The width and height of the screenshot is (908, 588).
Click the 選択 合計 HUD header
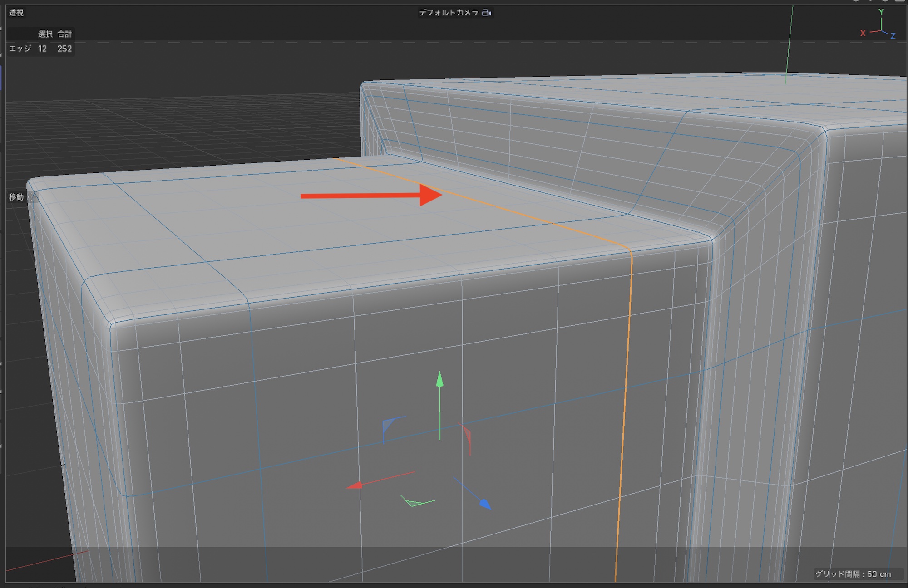click(x=54, y=34)
